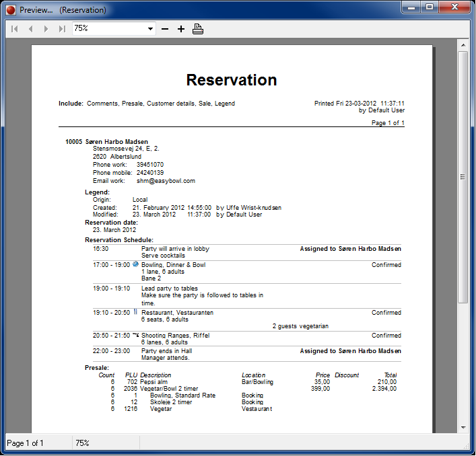The height and width of the screenshot is (456, 476).
Task: Go to the previous page
Action: [x=30, y=29]
